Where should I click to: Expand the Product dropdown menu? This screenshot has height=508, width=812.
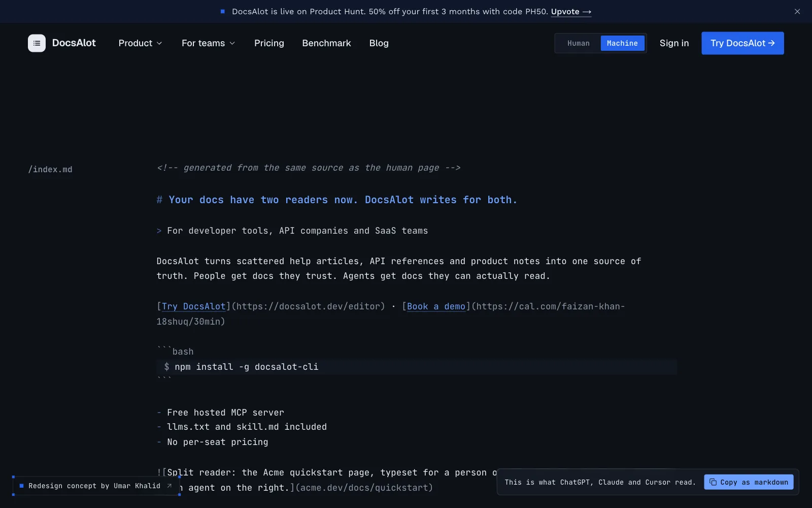click(x=141, y=43)
